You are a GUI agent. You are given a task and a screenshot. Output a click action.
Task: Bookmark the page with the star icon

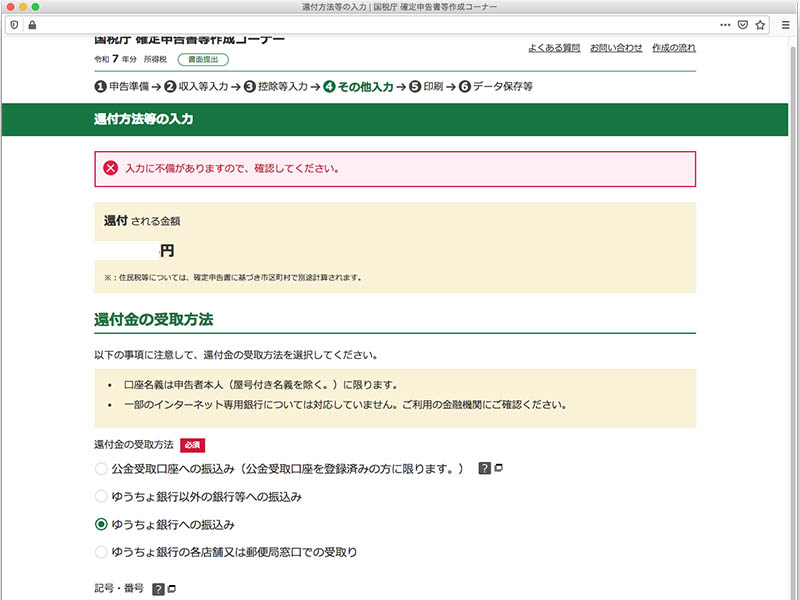[x=760, y=24]
